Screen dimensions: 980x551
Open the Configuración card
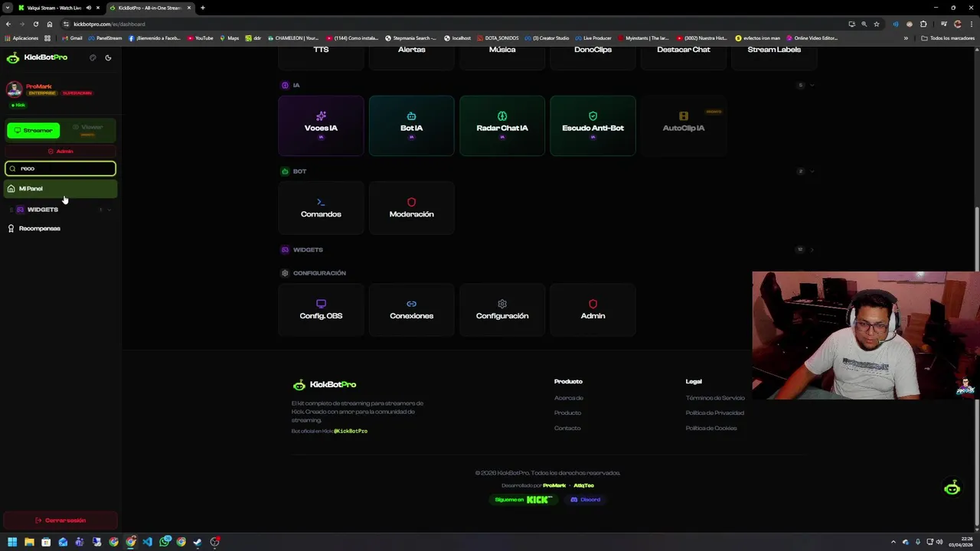502,309
